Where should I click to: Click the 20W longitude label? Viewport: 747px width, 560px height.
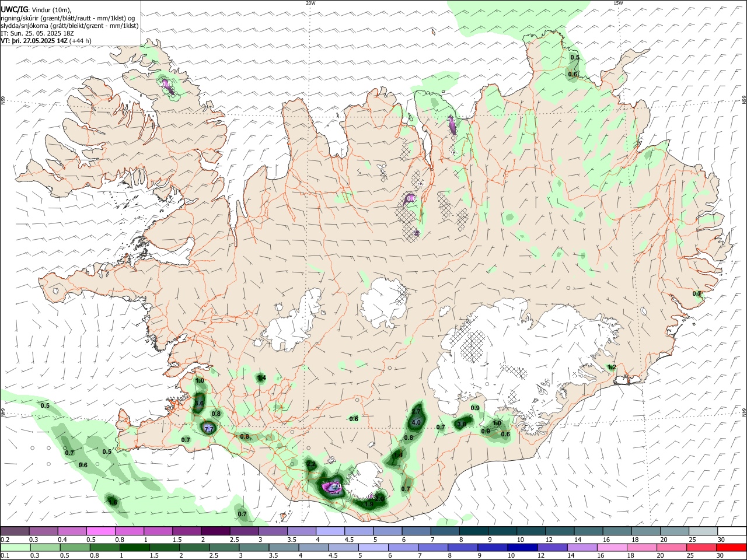tap(310, 3)
